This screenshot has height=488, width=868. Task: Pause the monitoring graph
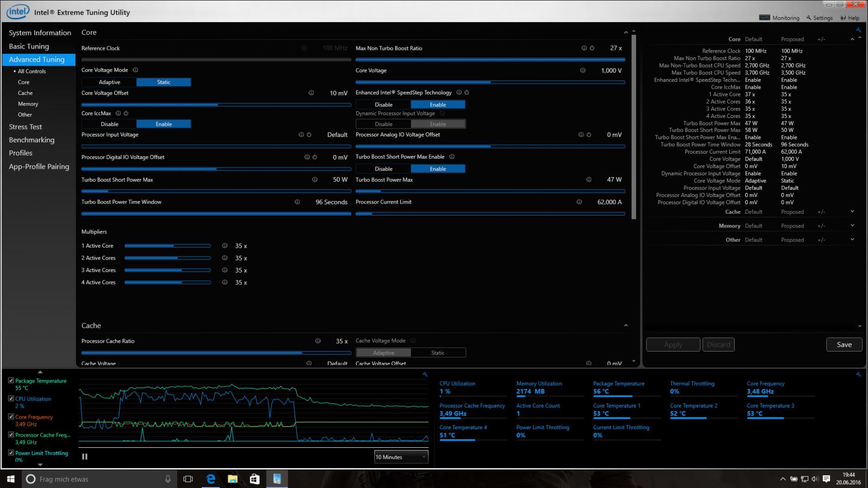(85, 457)
